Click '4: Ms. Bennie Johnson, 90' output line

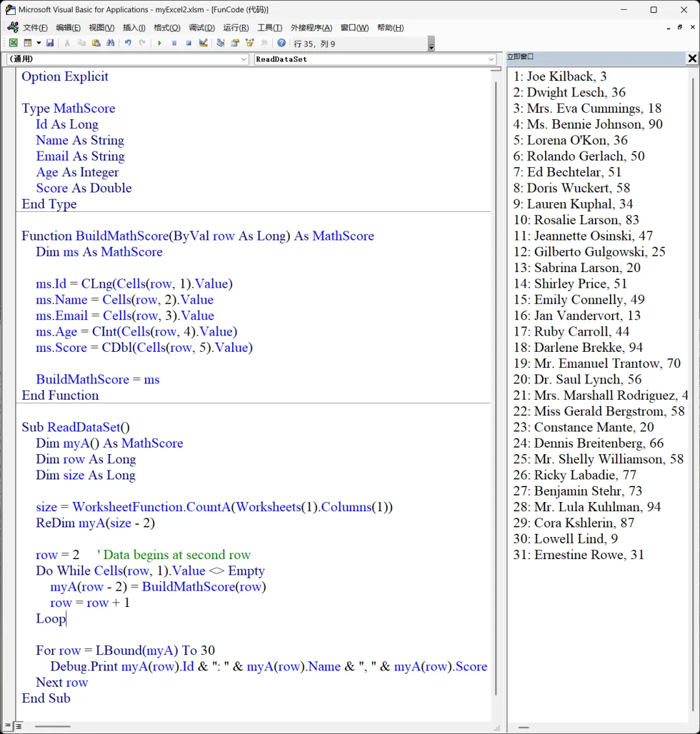pyautogui.click(x=588, y=124)
